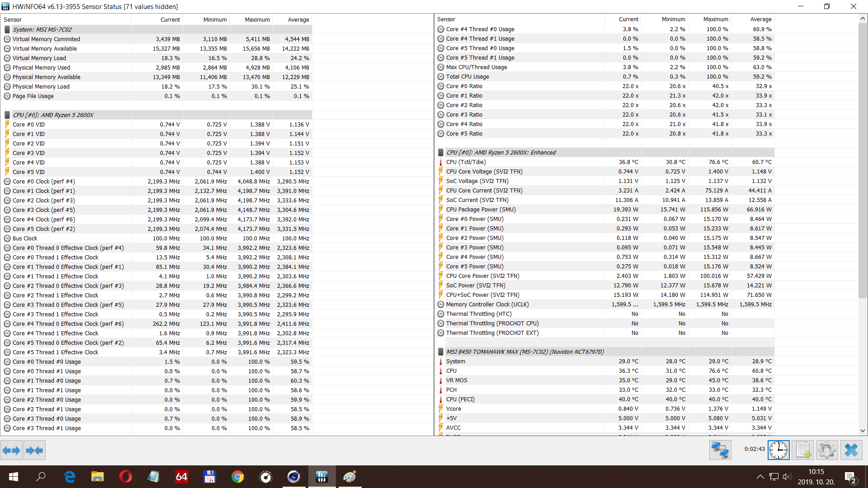Select the AMD Ryzen 5 2600X: Enhanced group header
Viewport: 868px width, 488px height.
pyautogui.click(x=605, y=152)
